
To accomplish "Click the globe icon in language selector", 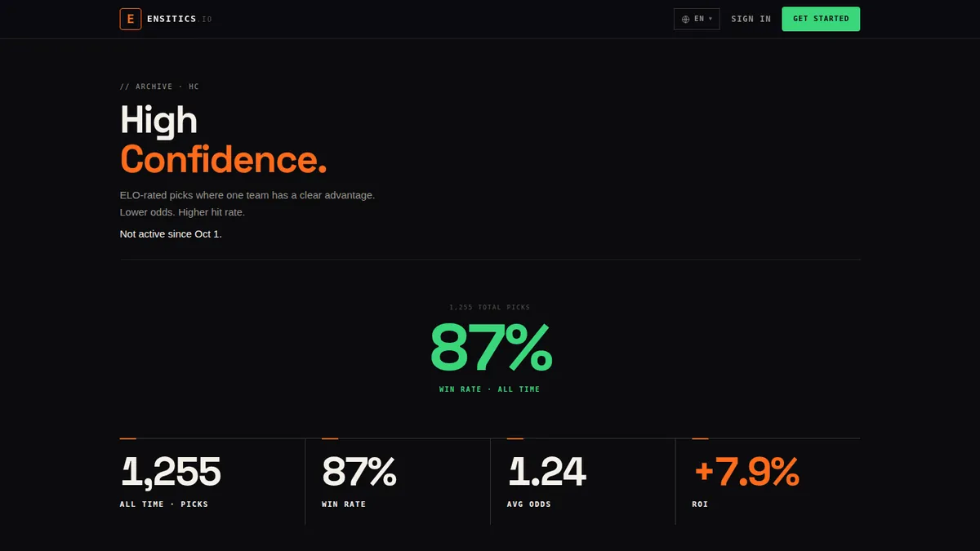I will [x=685, y=19].
